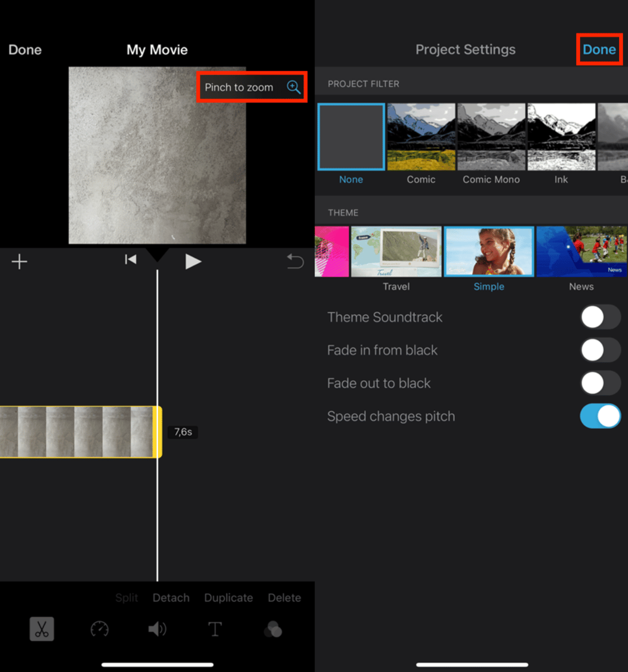Add media with the plus icon
This screenshot has width=628, height=672.
(x=20, y=262)
